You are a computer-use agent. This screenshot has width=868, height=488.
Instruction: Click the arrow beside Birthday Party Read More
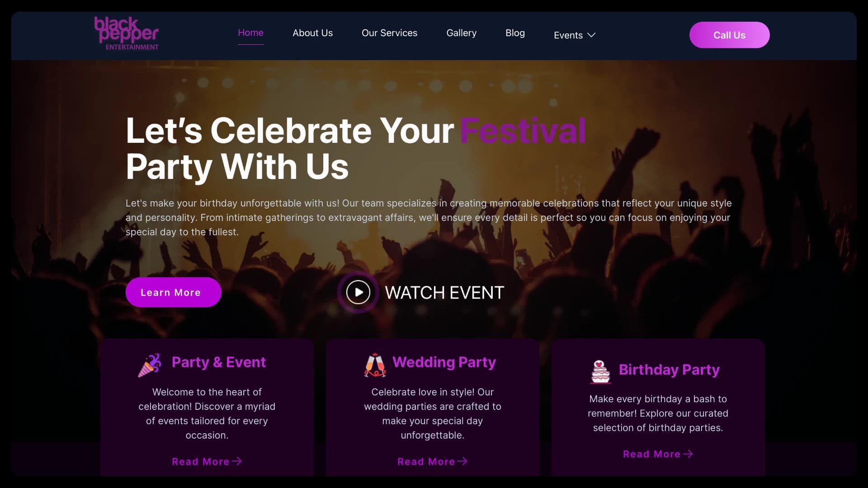pos(689,454)
